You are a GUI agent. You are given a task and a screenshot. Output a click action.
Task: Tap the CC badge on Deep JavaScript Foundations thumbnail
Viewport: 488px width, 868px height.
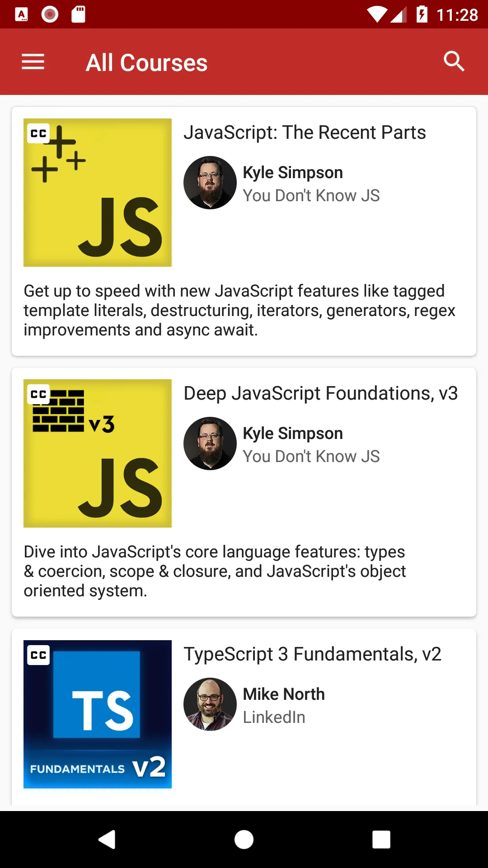click(x=38, y=394)
